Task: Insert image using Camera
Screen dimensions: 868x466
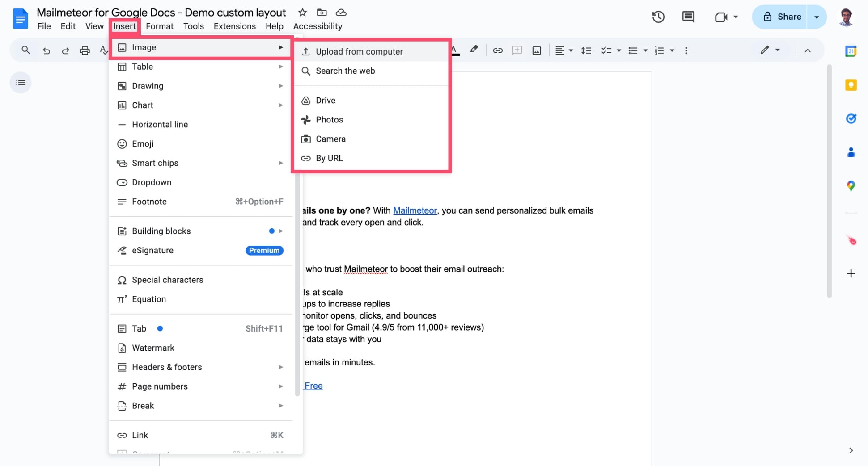Action: [371, 139]
